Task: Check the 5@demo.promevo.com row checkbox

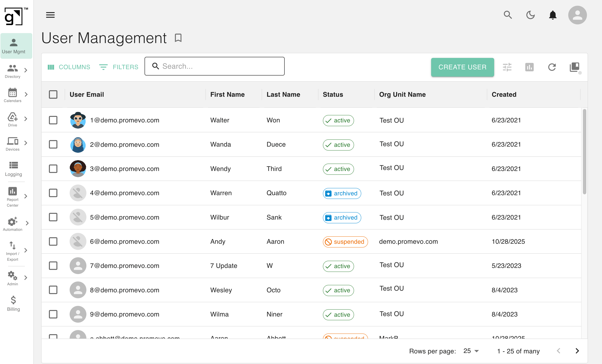Action: tap(53, 217)
